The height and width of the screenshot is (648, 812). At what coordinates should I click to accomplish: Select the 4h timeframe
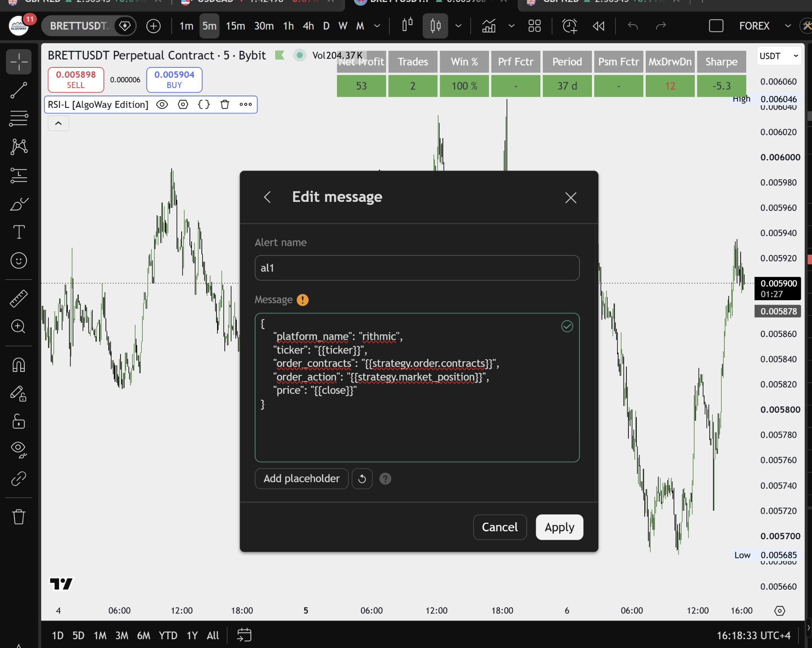tap(308, 26)
